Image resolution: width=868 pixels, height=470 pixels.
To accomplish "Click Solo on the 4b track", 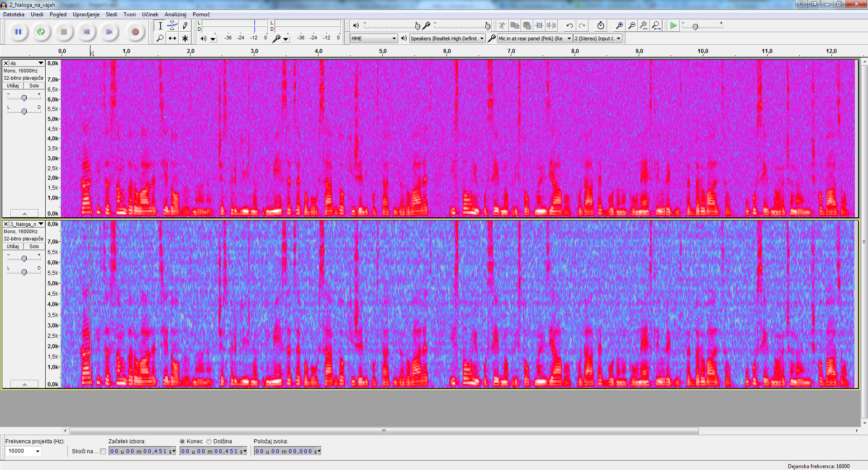I will [x=34, y=86].
